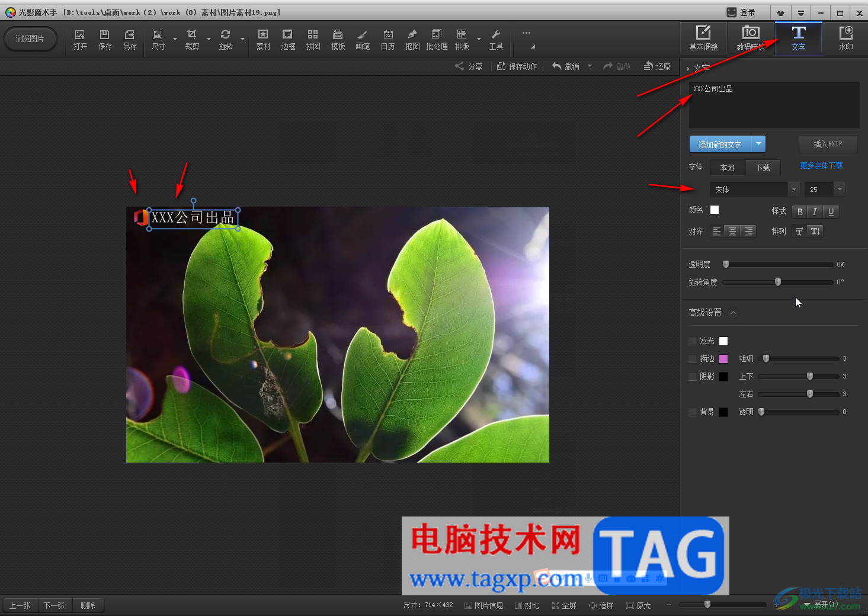This screenshot has height=616, width=868.
Task: Toggle underline U text style
Action: [x=831, y=211]
